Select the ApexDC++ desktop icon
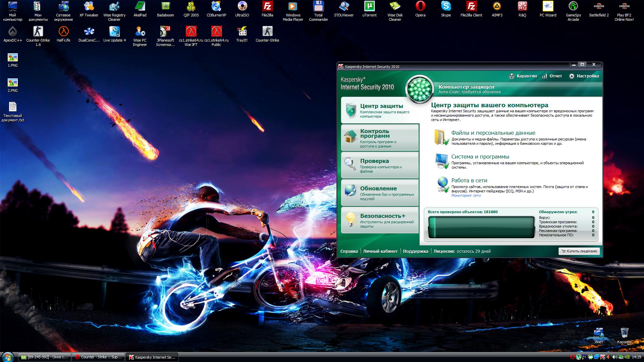Screen dimensions: 644x362 (13, 35)
